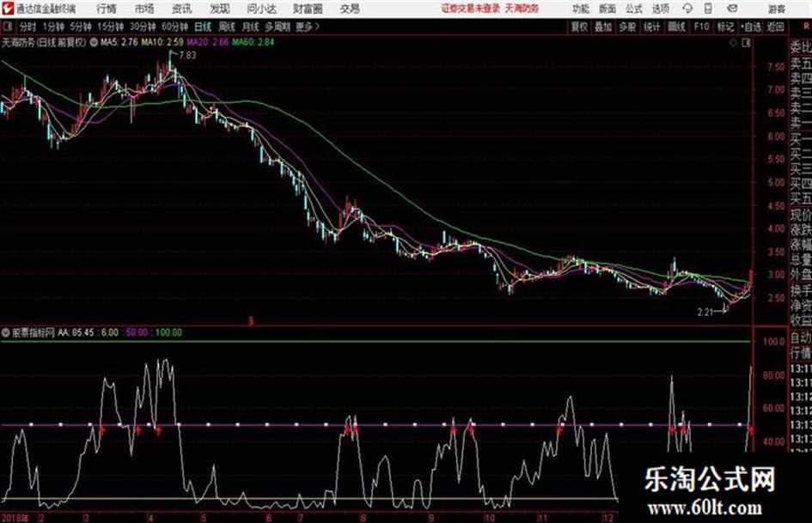
Task: Open the 公式 menu
Action: coord(634,9)
